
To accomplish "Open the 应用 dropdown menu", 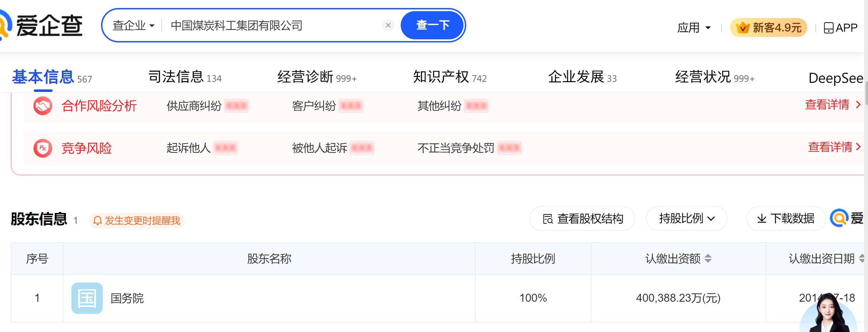I will tap(694, 27).
